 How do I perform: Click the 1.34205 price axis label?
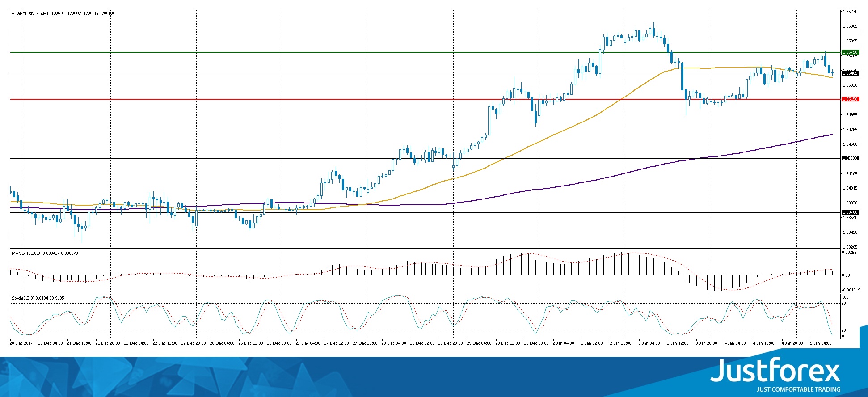pyautogui.click(x=850, y=174)
